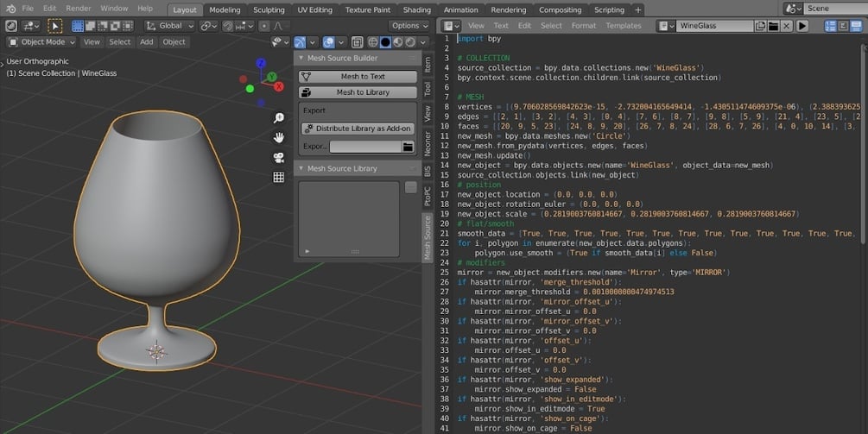Collapse the Mesh Source Library panel
Image resolution: width=868 pixels, height=434 pixels.
pyautogui.click(x=301, y=168)
